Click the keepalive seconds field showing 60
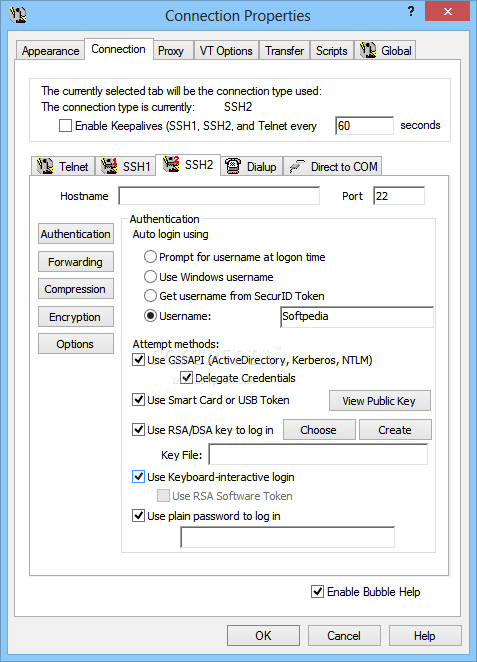477x662 pixels. coord(364,126)
